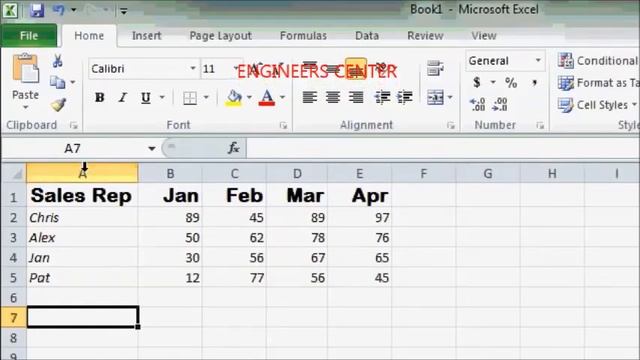Click the font size box showing 11
This screenshot has width=640, height=360.
(216, 69)
